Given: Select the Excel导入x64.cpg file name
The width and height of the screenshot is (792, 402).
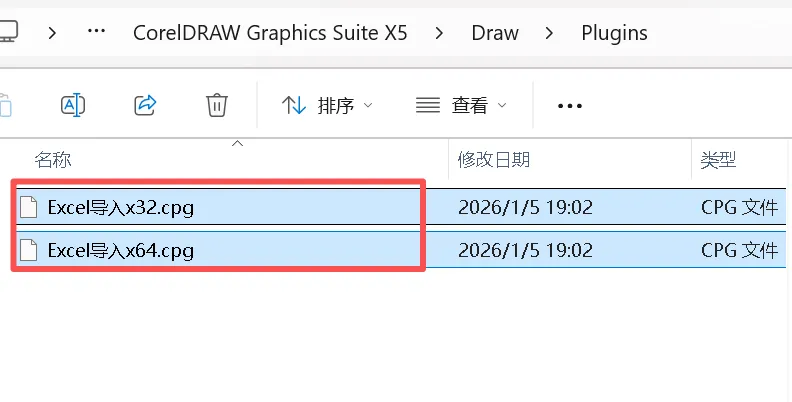Looking at the screenshot, I should coord(120,250).
